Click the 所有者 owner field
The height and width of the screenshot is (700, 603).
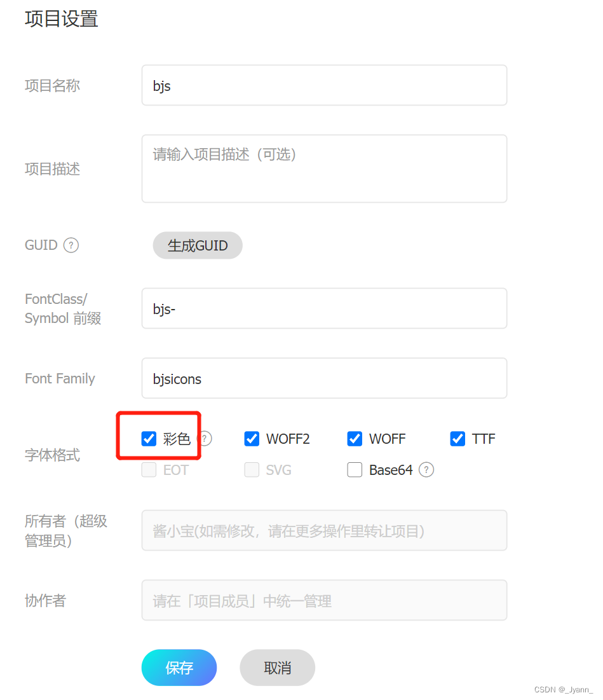[x=324, y=530]
